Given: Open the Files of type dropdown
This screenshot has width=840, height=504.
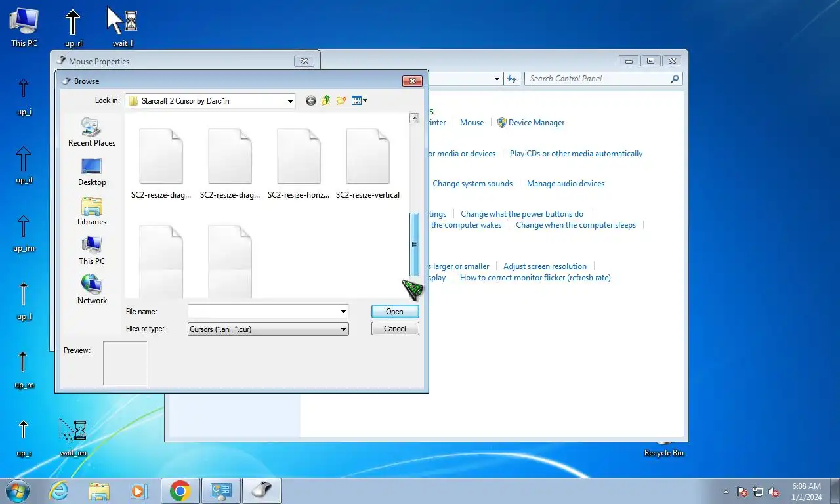Looking at the screenshot, I should coord(268,329).
